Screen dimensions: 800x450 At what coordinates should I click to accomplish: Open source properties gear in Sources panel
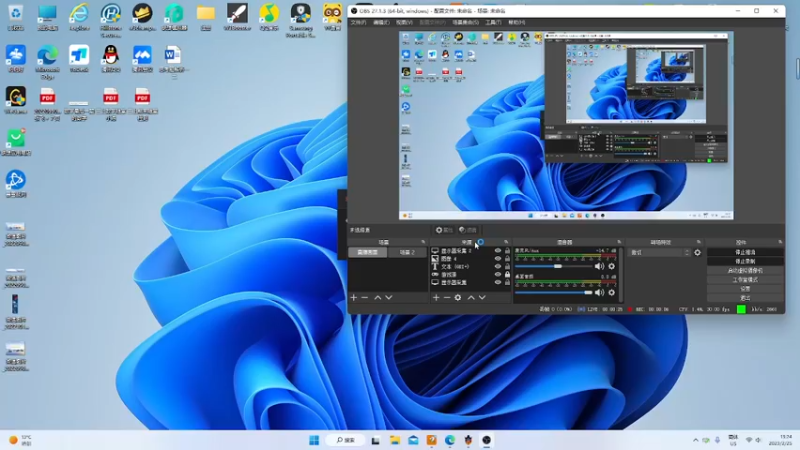pos(458,297)
